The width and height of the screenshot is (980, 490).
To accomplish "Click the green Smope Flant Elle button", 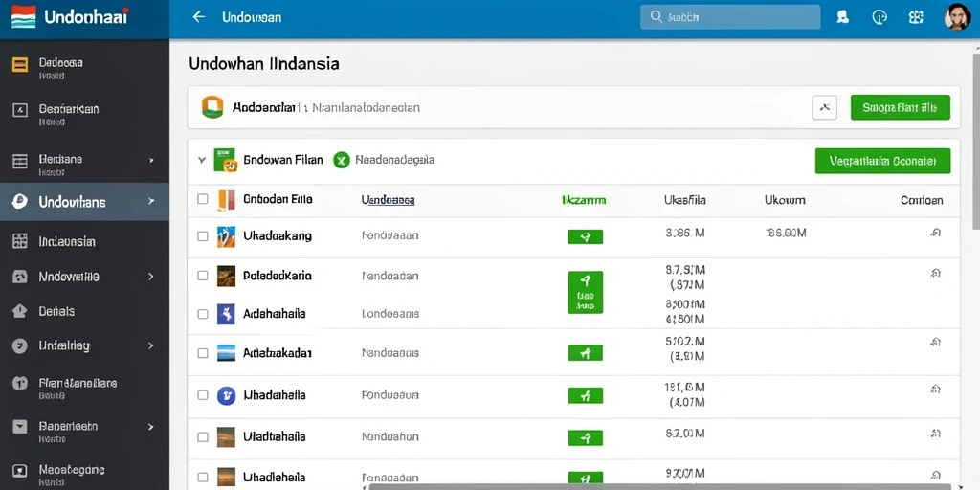I will click(x=900, y=107).
